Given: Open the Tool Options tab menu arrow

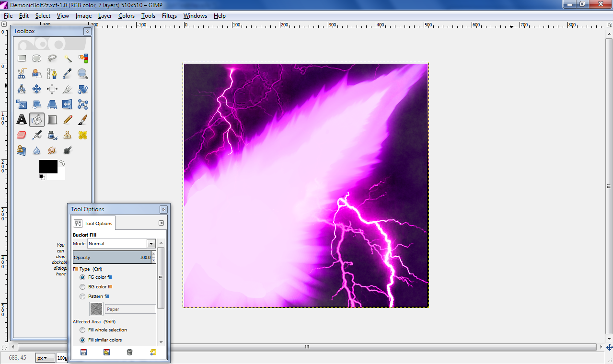Looking at the screenshot, I should (161, 223).
